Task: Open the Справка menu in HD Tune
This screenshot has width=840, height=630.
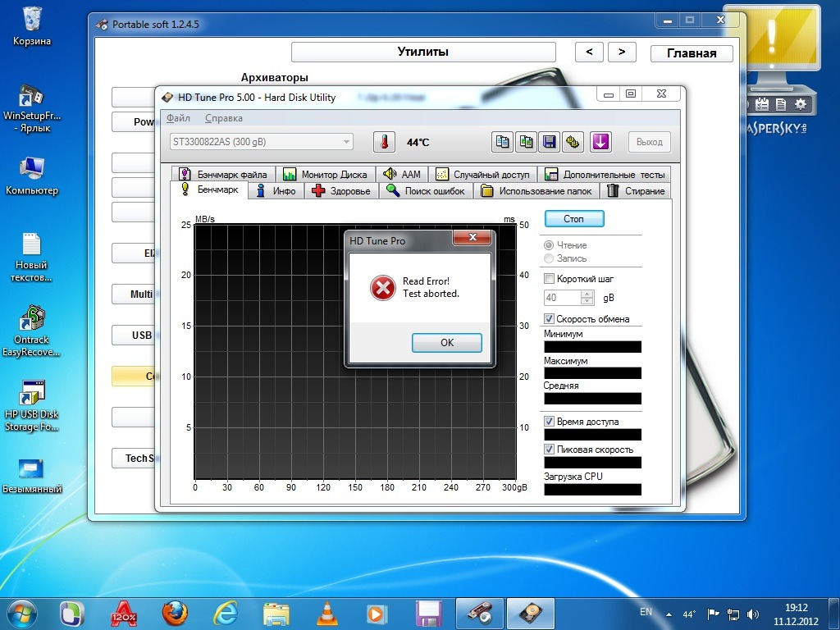Action: [x=223, y=118]
